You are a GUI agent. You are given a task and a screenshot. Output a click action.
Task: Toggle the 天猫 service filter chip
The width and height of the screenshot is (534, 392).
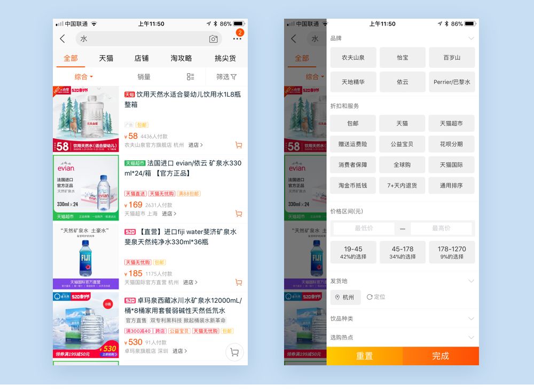pyautogui.click(x=402, y=123)
